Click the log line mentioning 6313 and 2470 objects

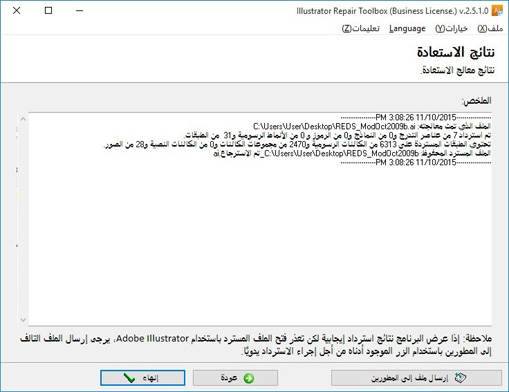click(297, 144)
